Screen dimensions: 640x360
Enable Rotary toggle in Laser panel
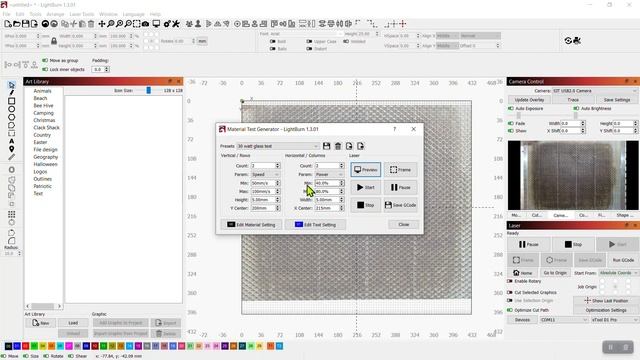510,281
